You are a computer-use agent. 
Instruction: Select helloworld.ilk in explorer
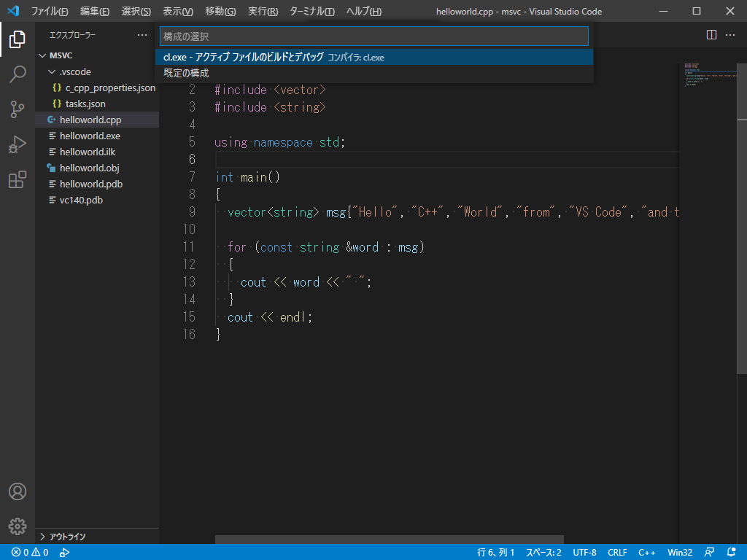click(98, 152)
